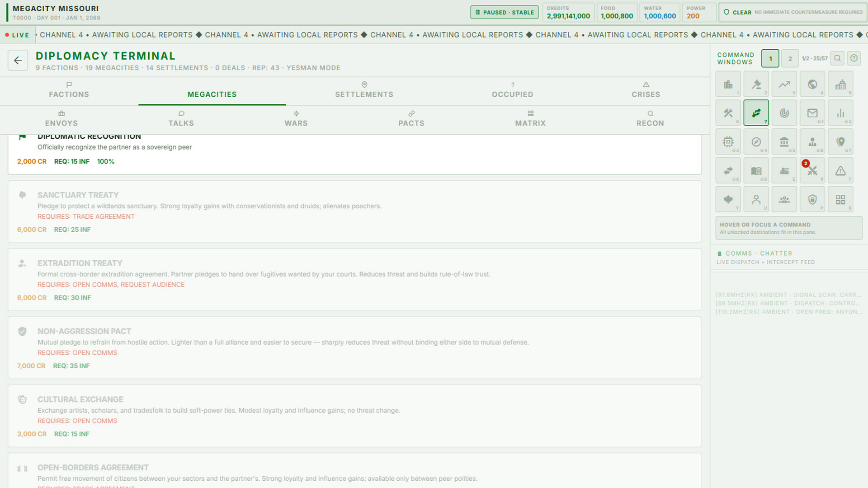
Task: Open the crossed tools command window
Action: tap(728, 113)
